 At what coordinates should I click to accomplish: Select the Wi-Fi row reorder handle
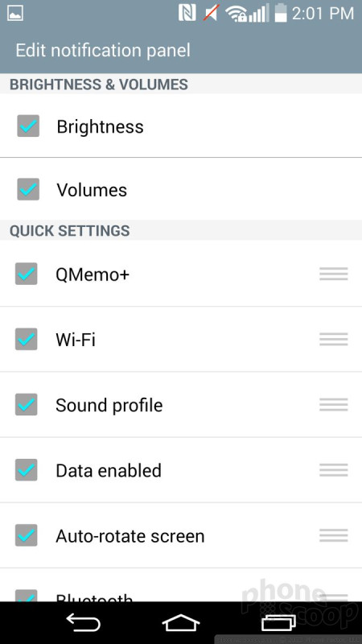point(334,339)
